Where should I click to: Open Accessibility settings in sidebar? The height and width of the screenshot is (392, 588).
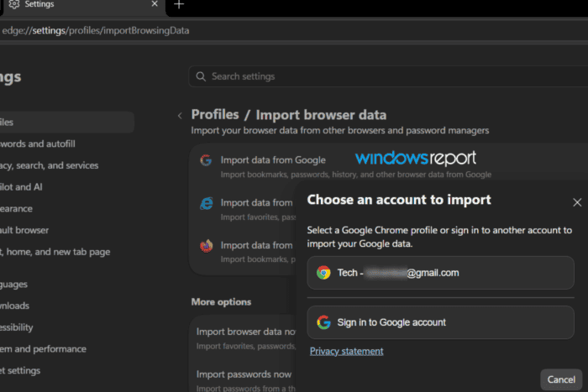(17, 327)
